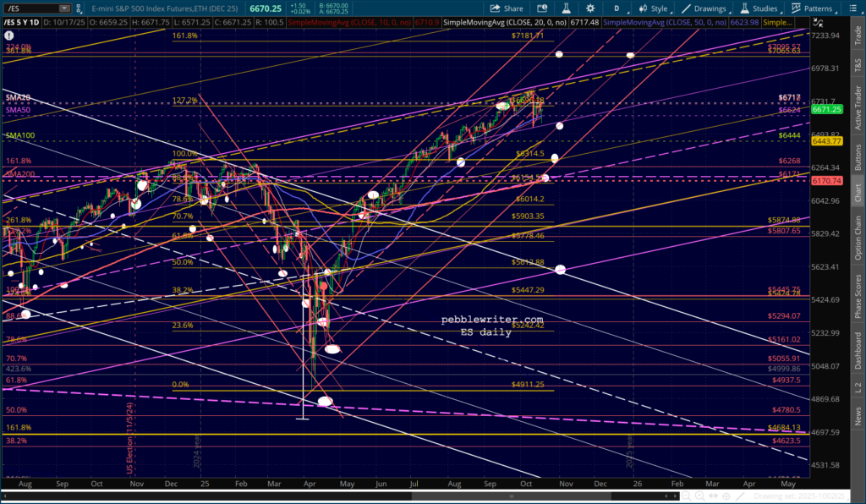
Task: Open the L2 sidebar tab
Action: (858, 387)
